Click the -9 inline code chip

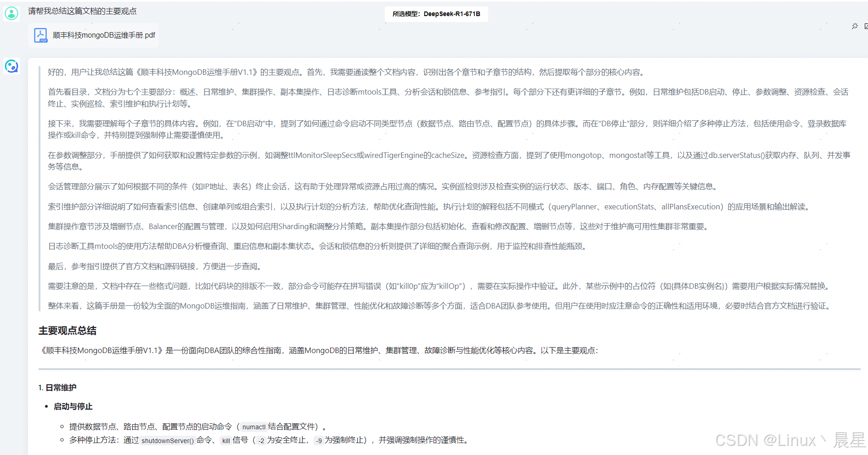coord(319,441)
